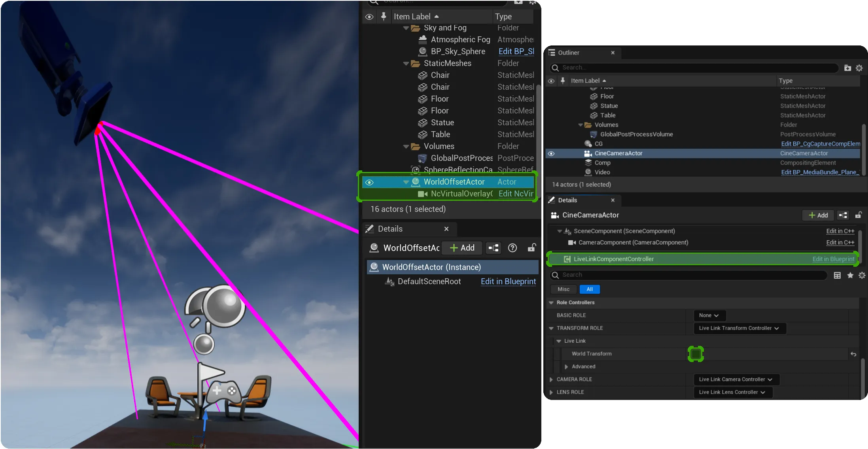
Task: Toggle favorites star filter in Details
Action: 850,275
